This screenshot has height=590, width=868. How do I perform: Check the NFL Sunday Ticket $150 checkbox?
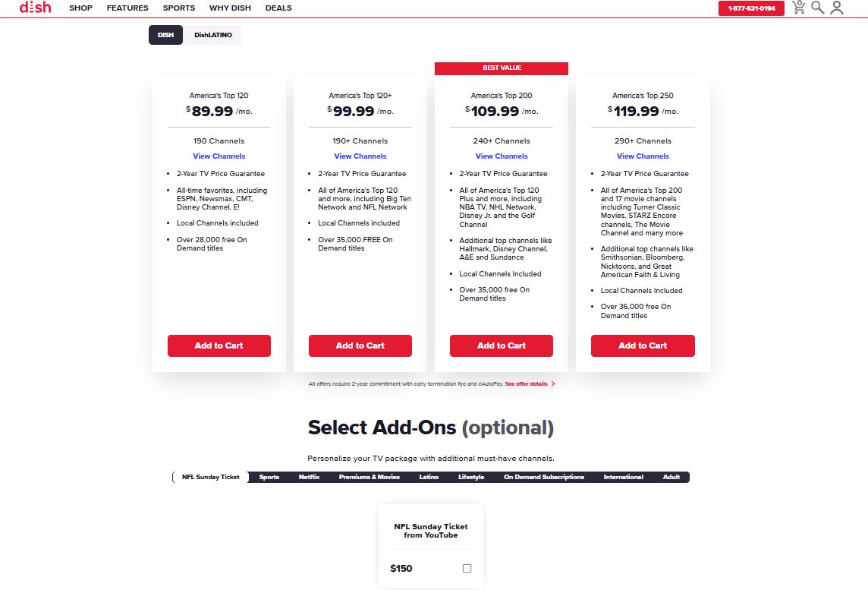tap(467, 568)
